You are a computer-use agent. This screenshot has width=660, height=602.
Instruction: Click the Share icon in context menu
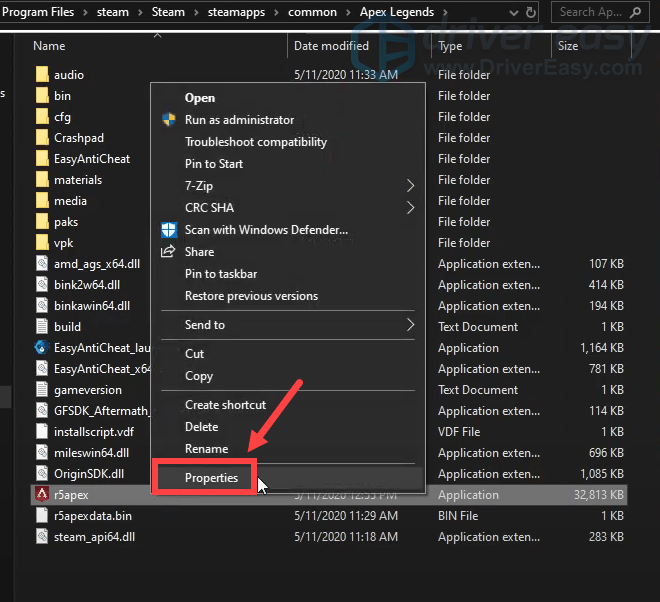point(168,251)
